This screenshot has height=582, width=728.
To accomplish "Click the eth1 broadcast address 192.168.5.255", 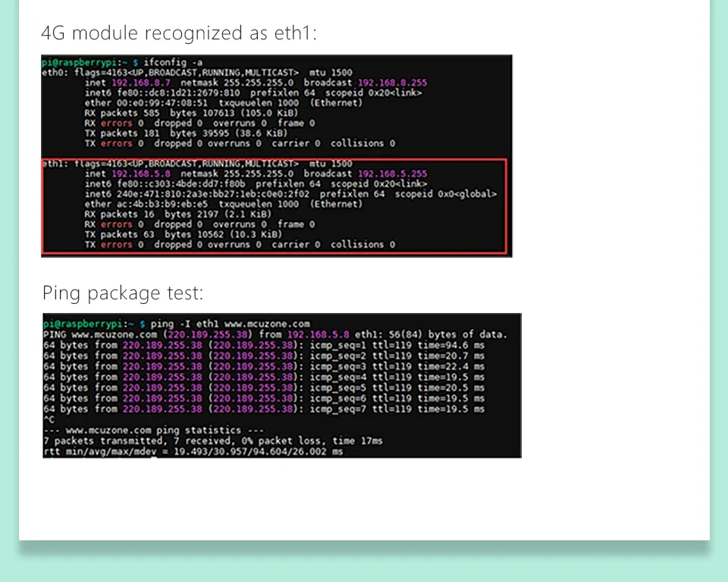I will pos(392,174).
